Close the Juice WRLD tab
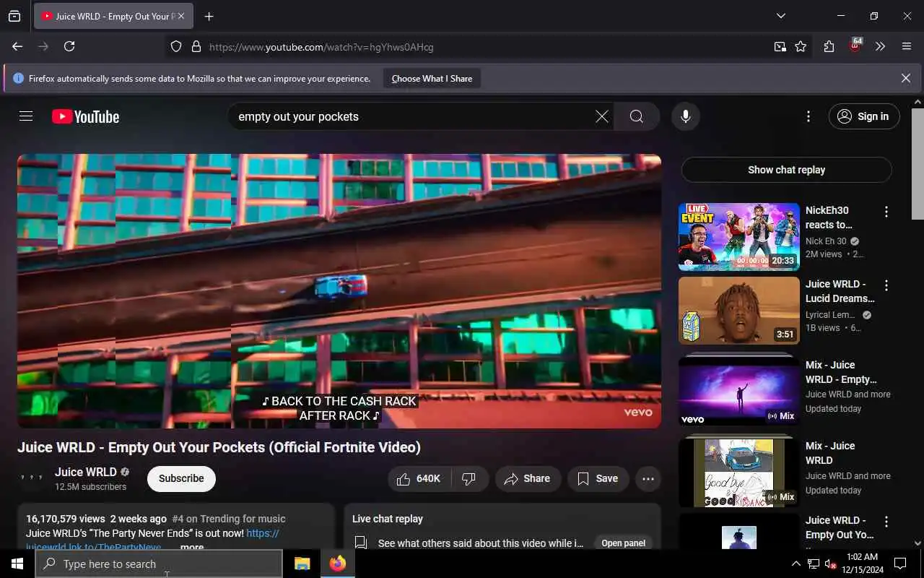Viewport: 924px width, 578px height. click(x=181, y=16)
